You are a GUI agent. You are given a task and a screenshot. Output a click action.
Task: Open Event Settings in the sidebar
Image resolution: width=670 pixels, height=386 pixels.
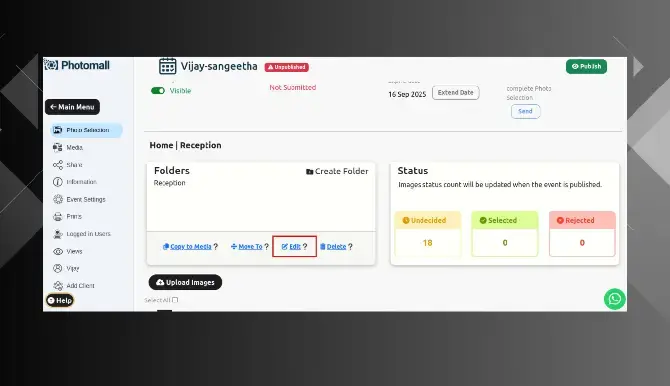[x=79, y=199]
